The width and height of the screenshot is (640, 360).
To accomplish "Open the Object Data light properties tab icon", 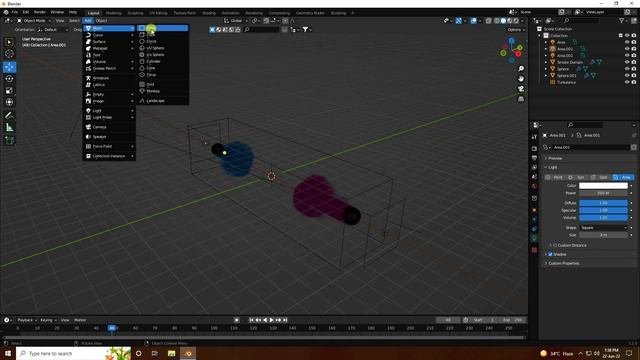I will pos(534,238).
